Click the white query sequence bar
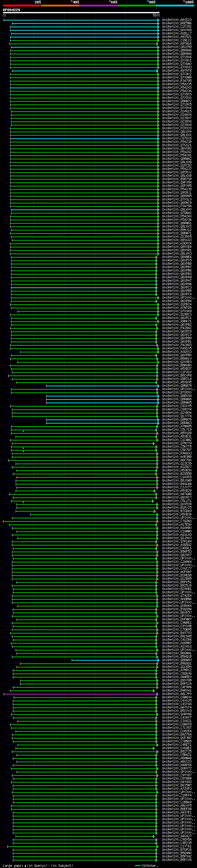The width and height of the screenshot is (197, 868). click(x=81, y=13)
